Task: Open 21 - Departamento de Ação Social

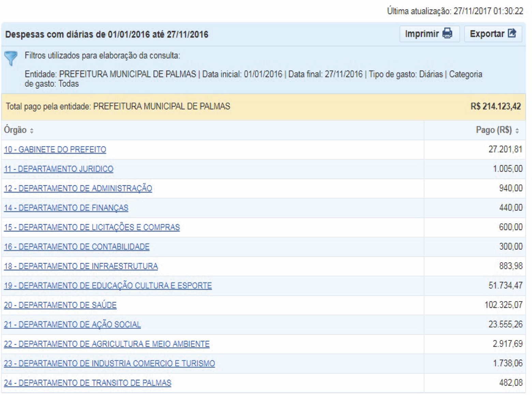Action: click(x=72, y=324)
